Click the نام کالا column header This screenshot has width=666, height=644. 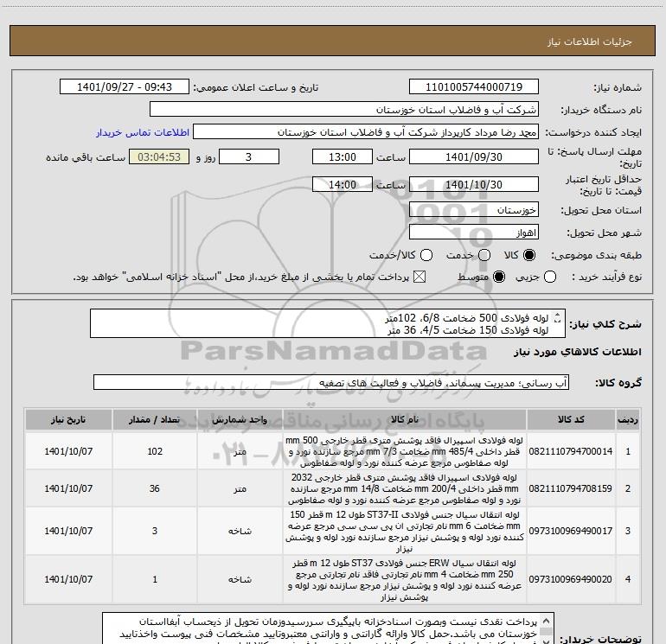click(405, 419)
